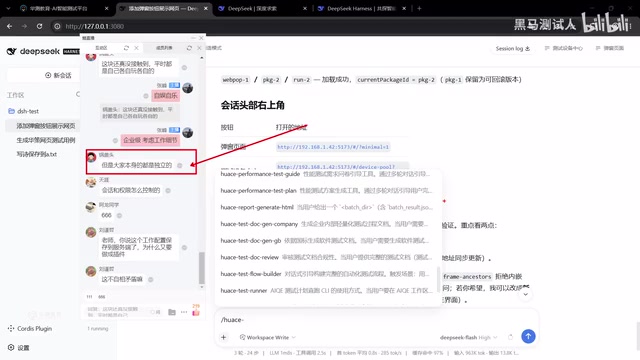The height and width of the screenshot is (360, 640).
Task: Click the pink 自娱自乐 chat message
Action: [165, 96]
